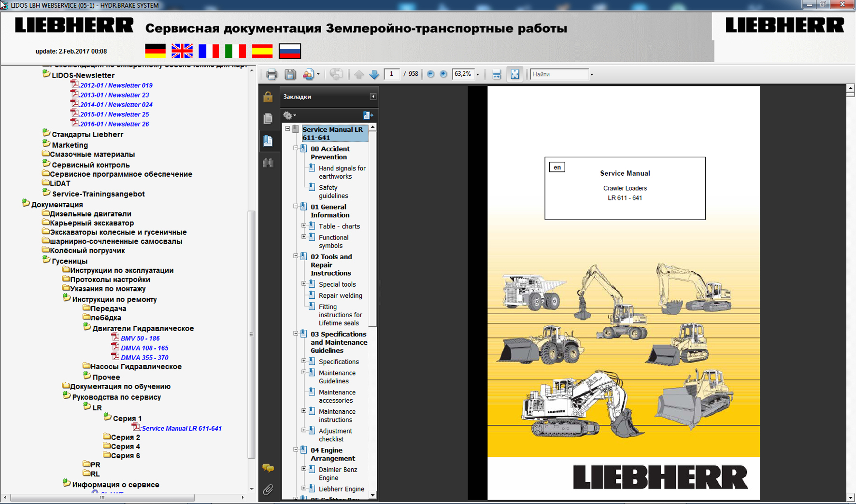Expand the Specifications bookmark node
This screenshot has height=504, width=856.
pyautogui.click(x=304, y=361)
